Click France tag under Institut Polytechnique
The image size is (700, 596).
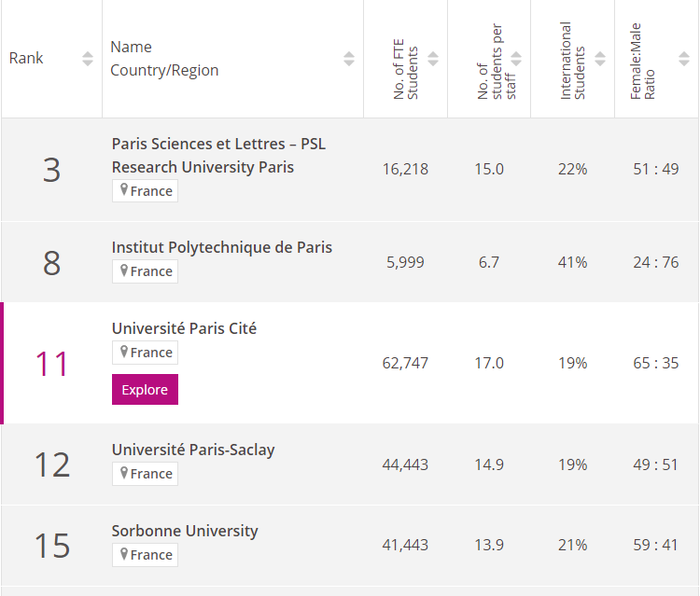click(x=150, y=271)
